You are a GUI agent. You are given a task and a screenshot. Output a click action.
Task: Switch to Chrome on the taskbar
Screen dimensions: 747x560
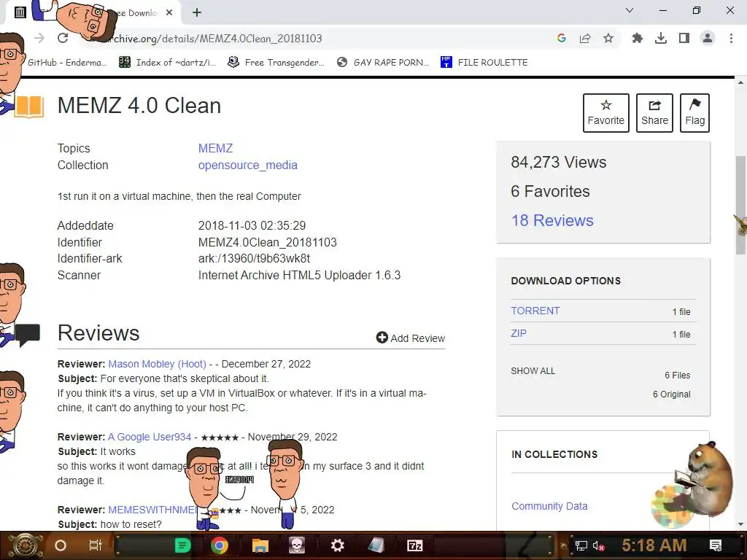click(220, 545)
